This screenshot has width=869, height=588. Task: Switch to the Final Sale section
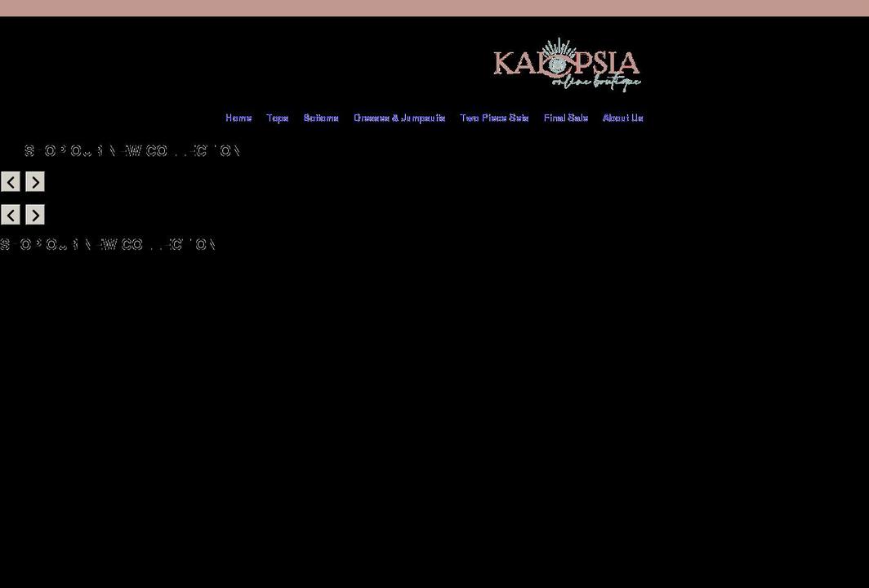tap(565, 118)
